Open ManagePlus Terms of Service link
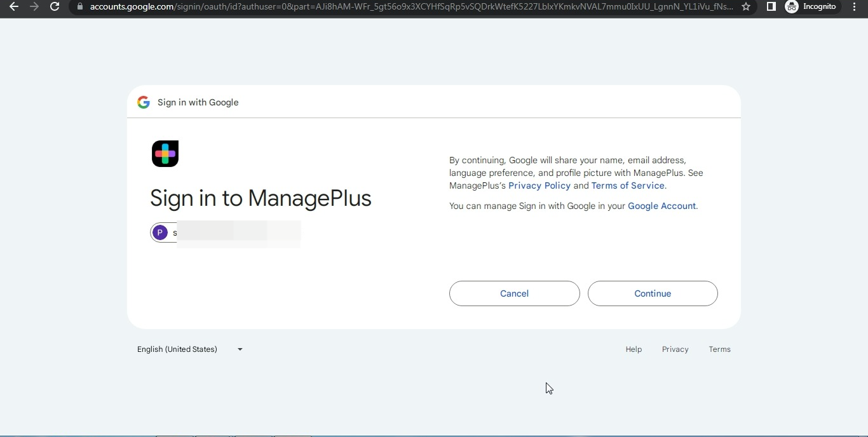 tap(628, 185)
